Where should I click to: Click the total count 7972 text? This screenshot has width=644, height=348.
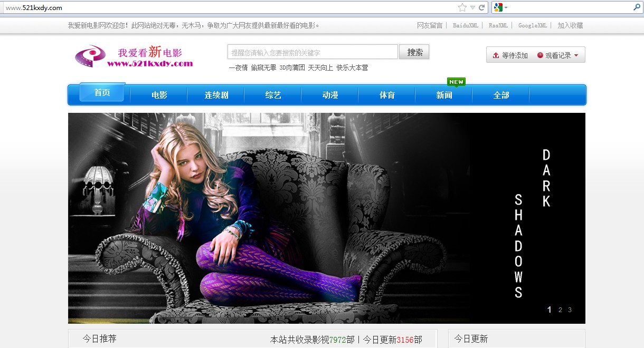338,340
